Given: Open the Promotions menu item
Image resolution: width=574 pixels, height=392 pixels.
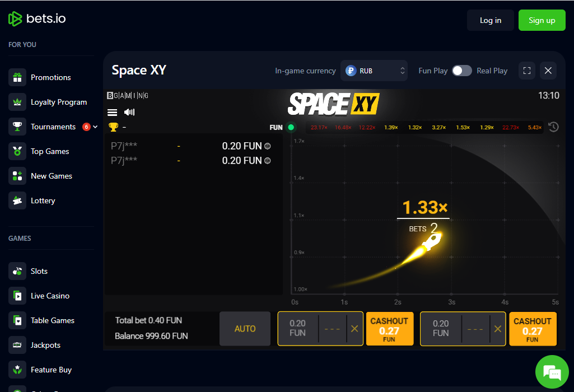Looking at the screenshot, I should (x=51, y=77).
